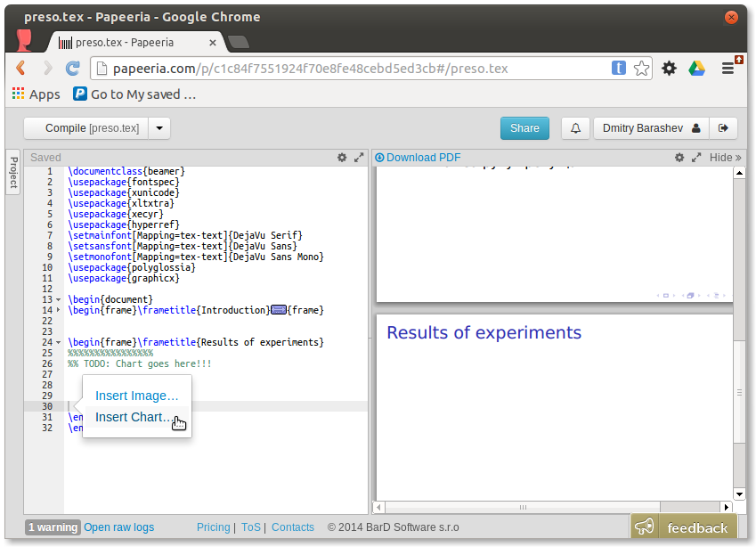Click the browser Forward arrow
This screenshot has width=756, height=547.
(47, 68)
